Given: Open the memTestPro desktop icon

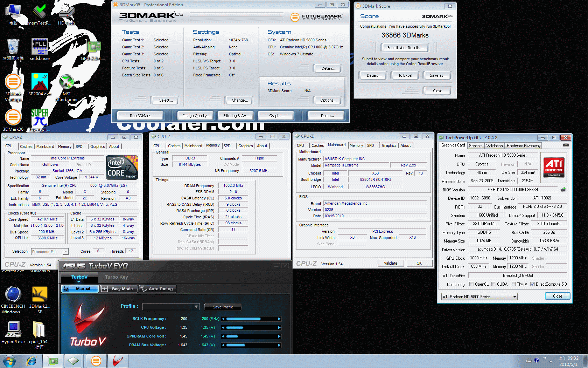Looking at the screenshot, I should (40, 14).
